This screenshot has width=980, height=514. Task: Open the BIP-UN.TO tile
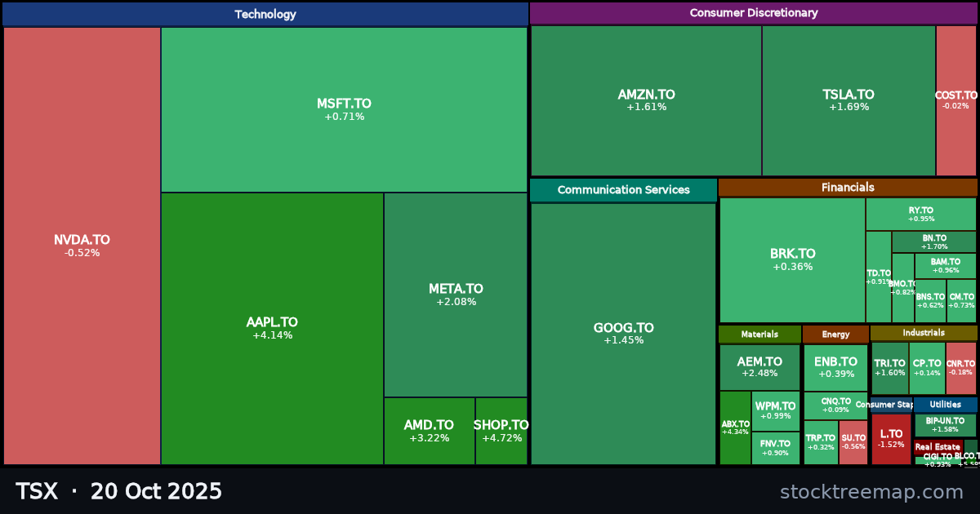(x=945, y=425)
